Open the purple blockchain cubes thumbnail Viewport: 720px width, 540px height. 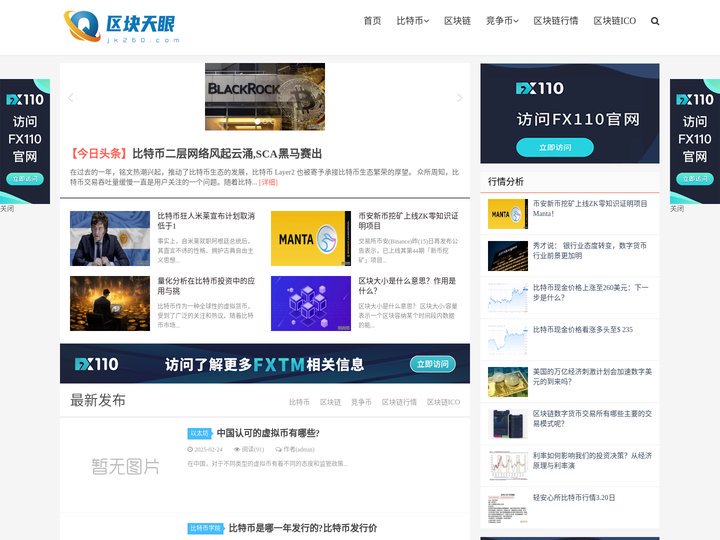[311, 304]
